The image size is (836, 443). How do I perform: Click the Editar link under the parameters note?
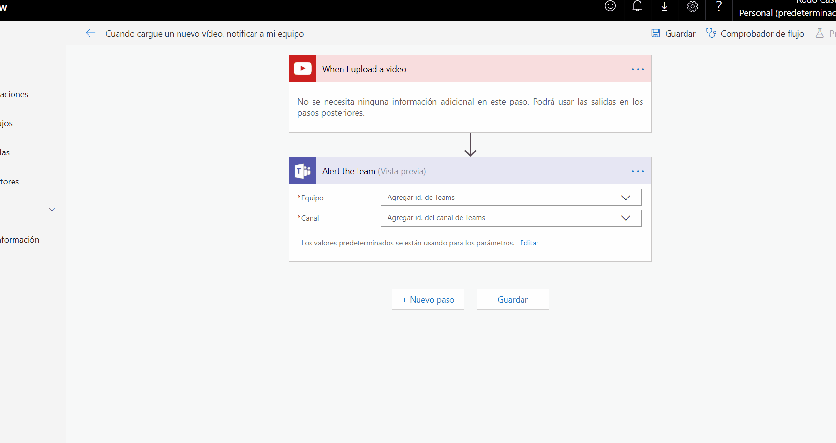528,243
